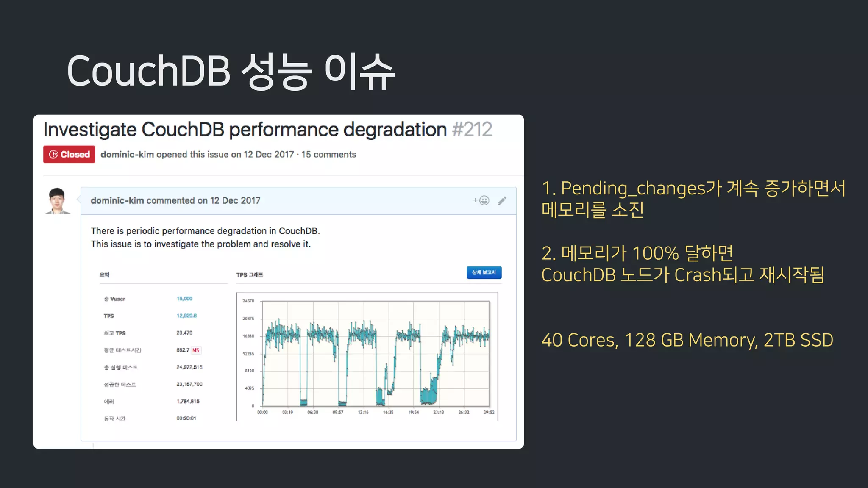This screenshot has height=488, width=868.
Task: Click the red MS unit badge
Action: (196, 350)
